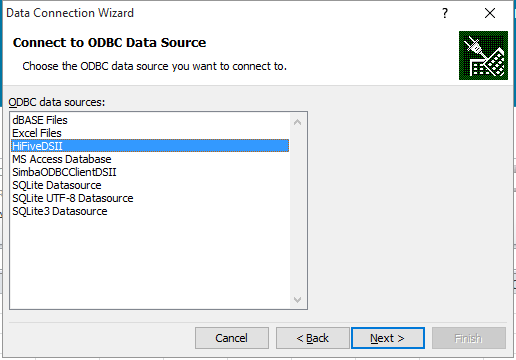Click the Help question mark icon
The width and height of the screenshot is (516, 360).
(445, 13)
